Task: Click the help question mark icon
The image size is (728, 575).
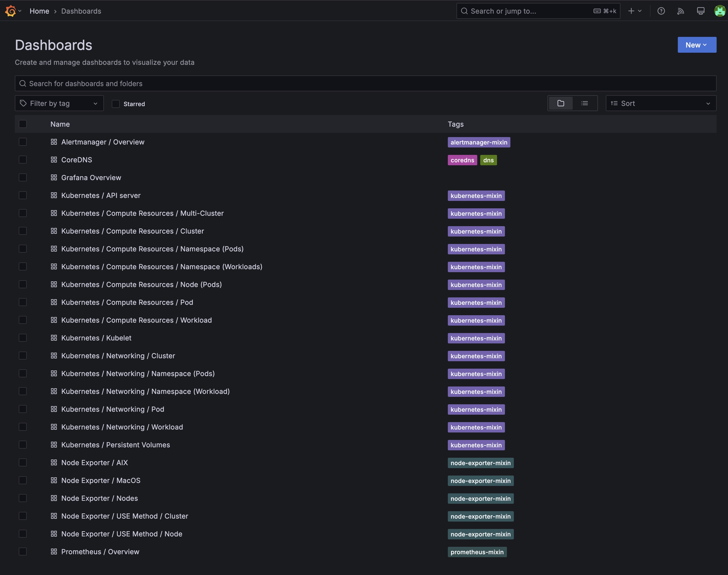Action: tap(661, 11)
